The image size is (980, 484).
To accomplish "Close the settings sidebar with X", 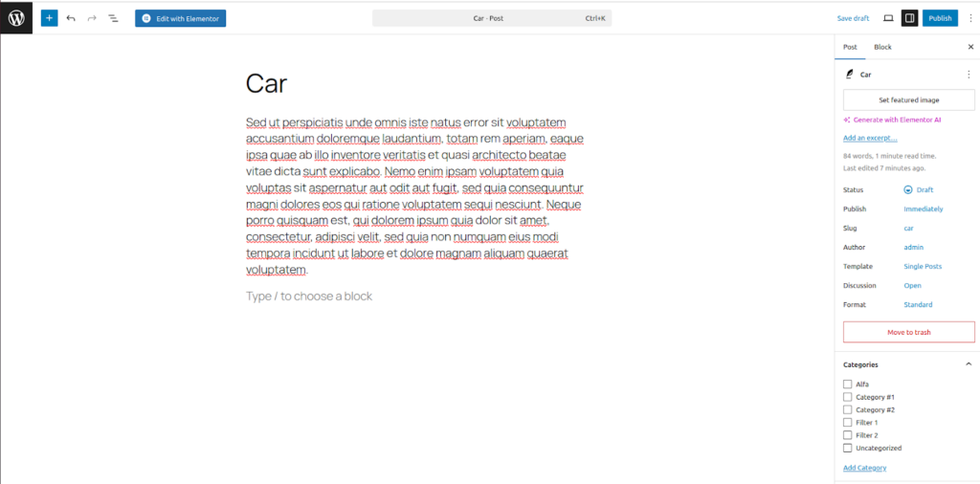I will pos(970,47).
